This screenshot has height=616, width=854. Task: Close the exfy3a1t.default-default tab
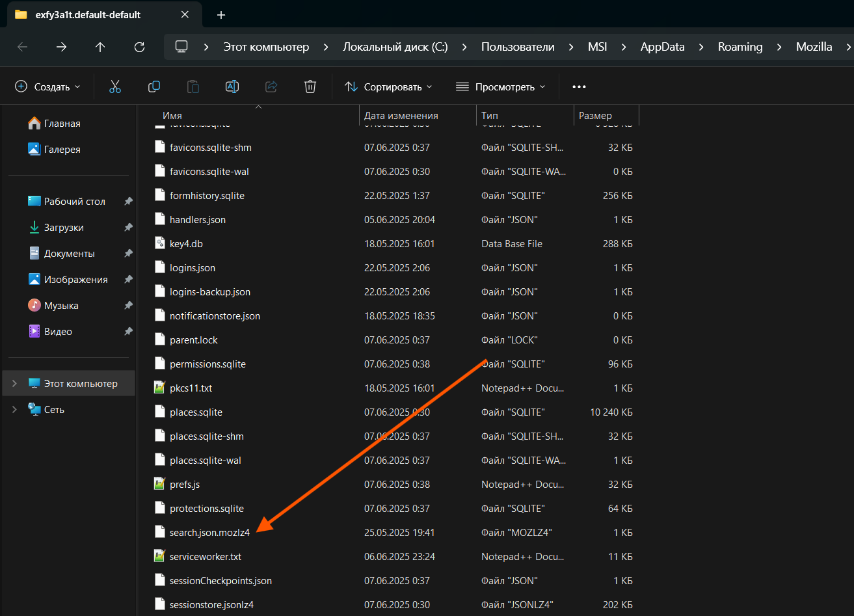tap(185, 14)
